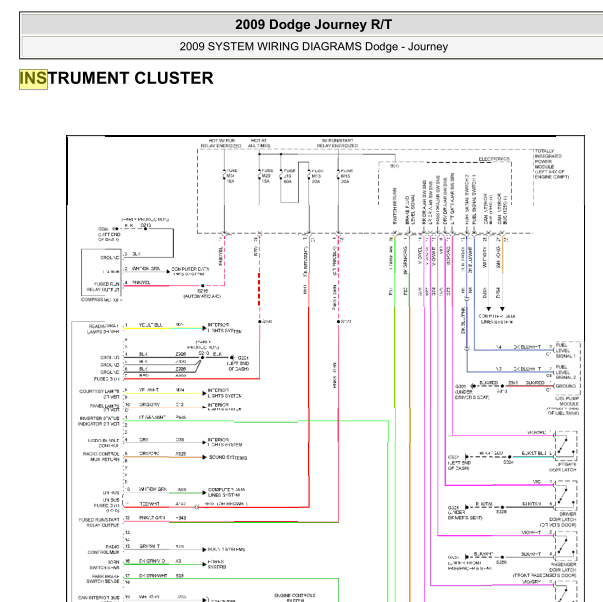
Task: Click the "FUEL LEVEL SIGNAL 1" connector label
Action: coord(565,350)
